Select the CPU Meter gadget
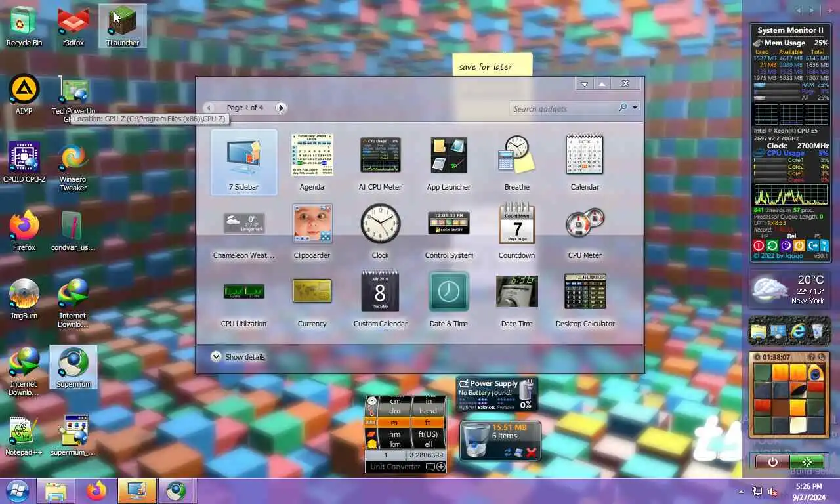Viewport: 840px width, 504px height. point(585,230)
